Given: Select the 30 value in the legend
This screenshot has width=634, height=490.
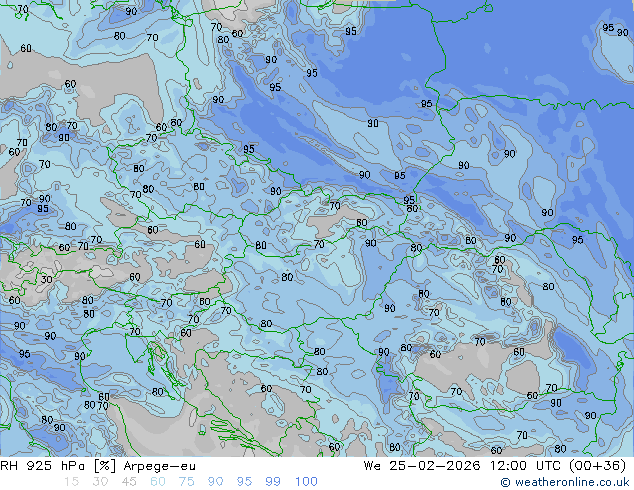Looking at the screenshot, I should (100, 482).
